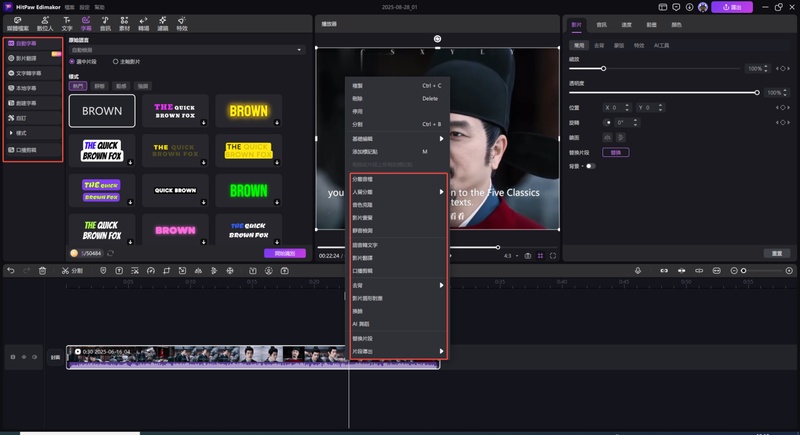Expand the 去背 submenu in context menu
This screenshot has height=435, width=800.
tap(397, 286)
